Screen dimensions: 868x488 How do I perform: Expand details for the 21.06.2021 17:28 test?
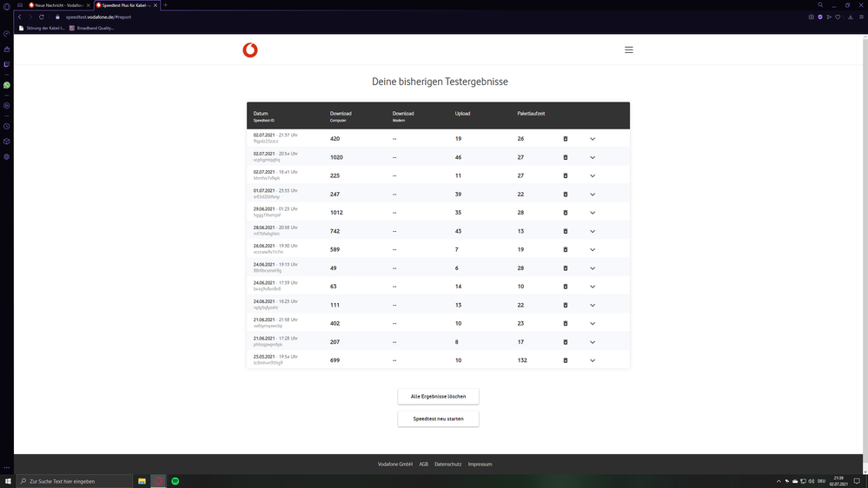593,342
